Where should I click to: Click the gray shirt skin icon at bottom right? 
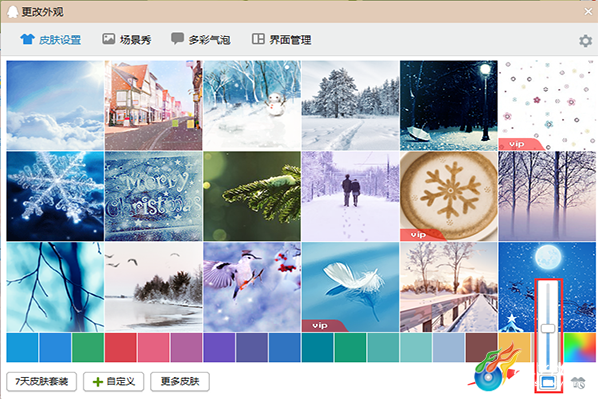pyautogui.click(x=578, y=382)
